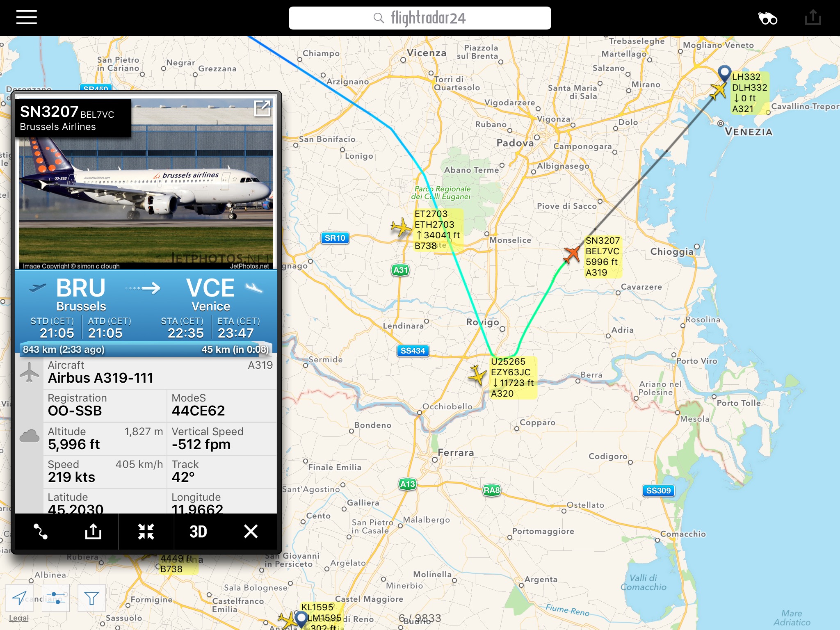Open the map settings sliders icon

(55, 598)
